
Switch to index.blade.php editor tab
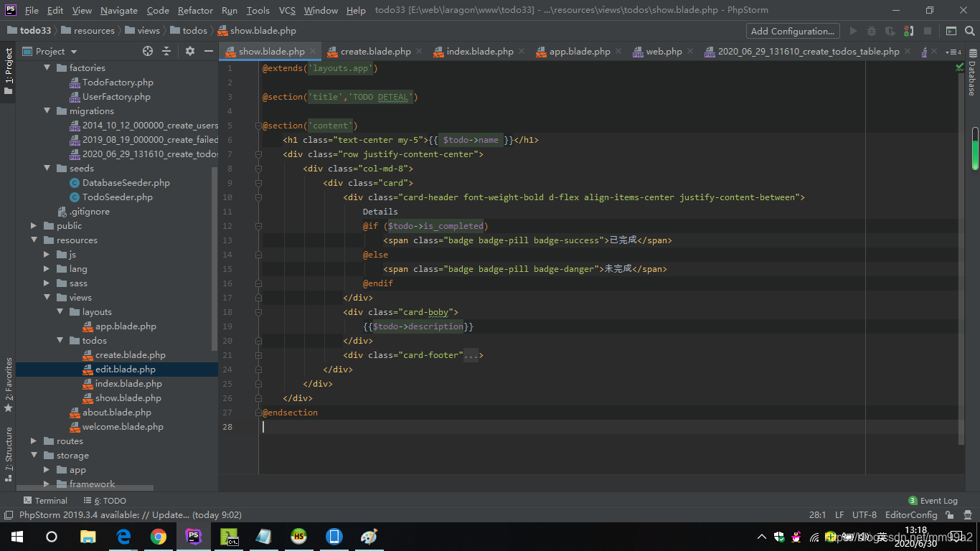pos(480,52)
